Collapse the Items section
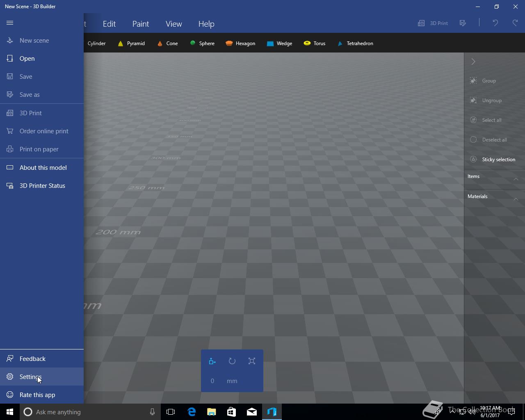This screenshot has width=525, height=420. (x=516, y=179)
